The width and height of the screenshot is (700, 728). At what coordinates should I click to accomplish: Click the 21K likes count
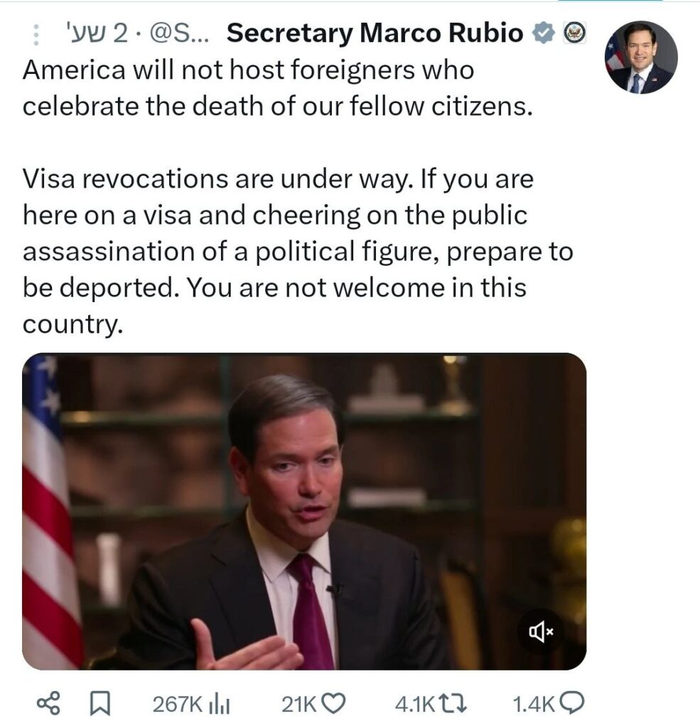tap(298, 704)
